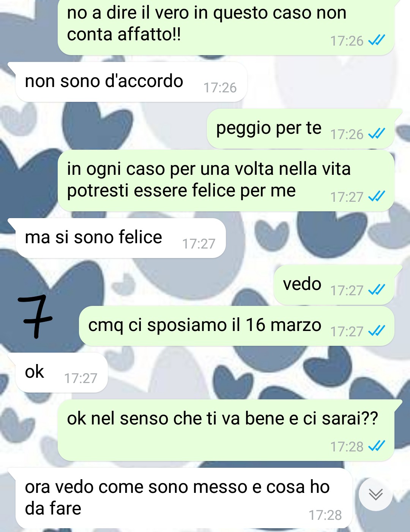Click read ticks on 'potresti essere felice per me'
Image resolution: width=410 pixels, height=532 pixels.
[x=377, y=196]
